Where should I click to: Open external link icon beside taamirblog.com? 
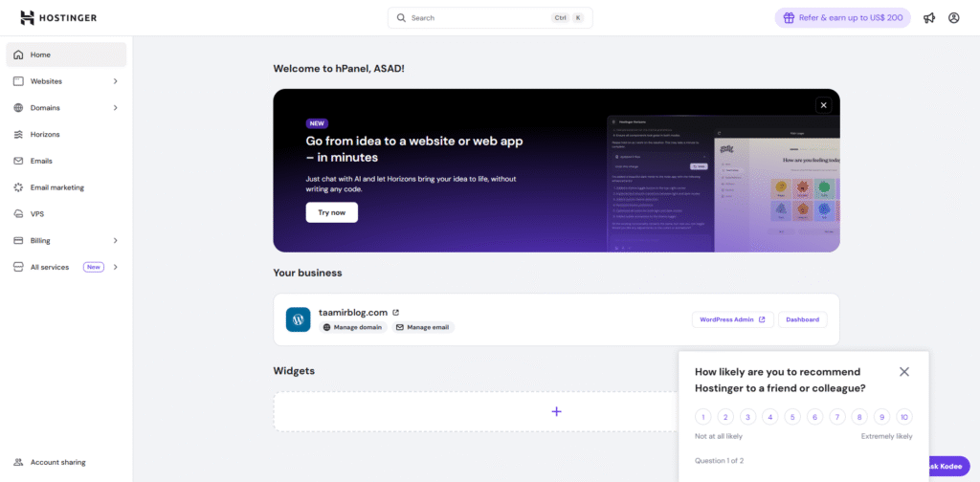click(396, 312)
